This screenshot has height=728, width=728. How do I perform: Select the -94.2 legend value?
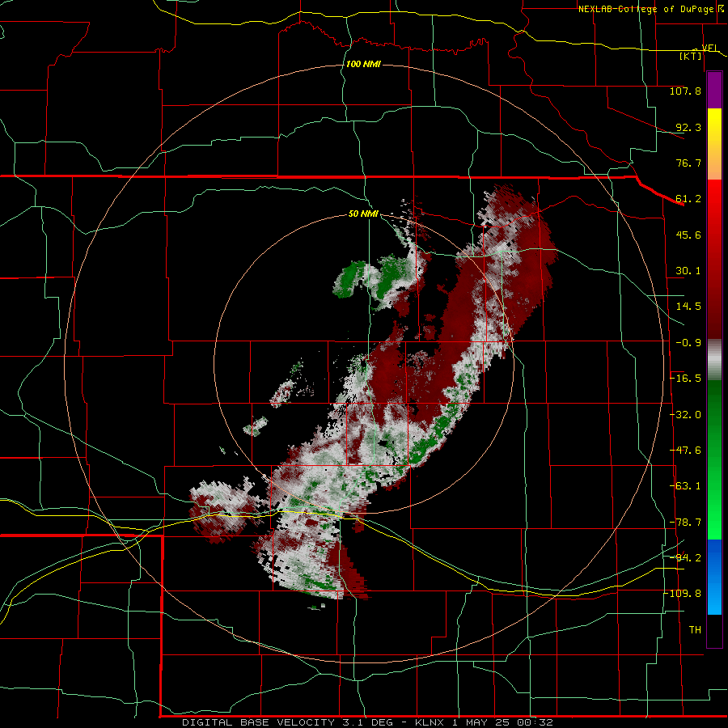685,557
